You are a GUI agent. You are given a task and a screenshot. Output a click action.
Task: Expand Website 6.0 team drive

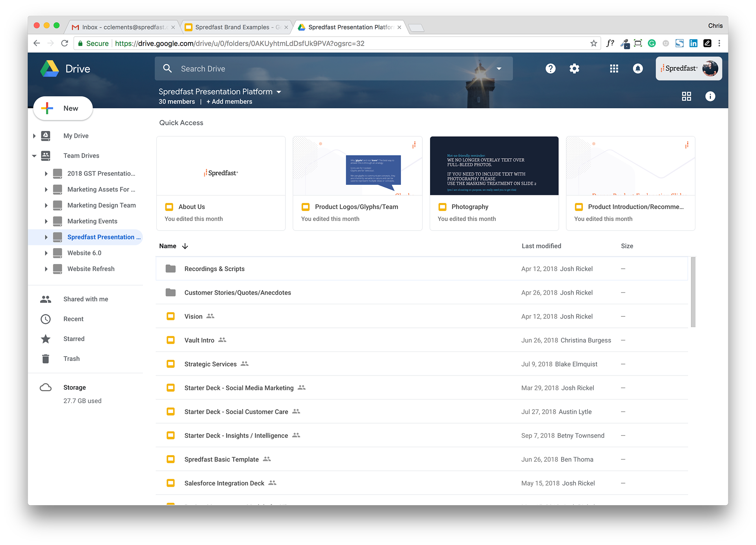[46, 253]
